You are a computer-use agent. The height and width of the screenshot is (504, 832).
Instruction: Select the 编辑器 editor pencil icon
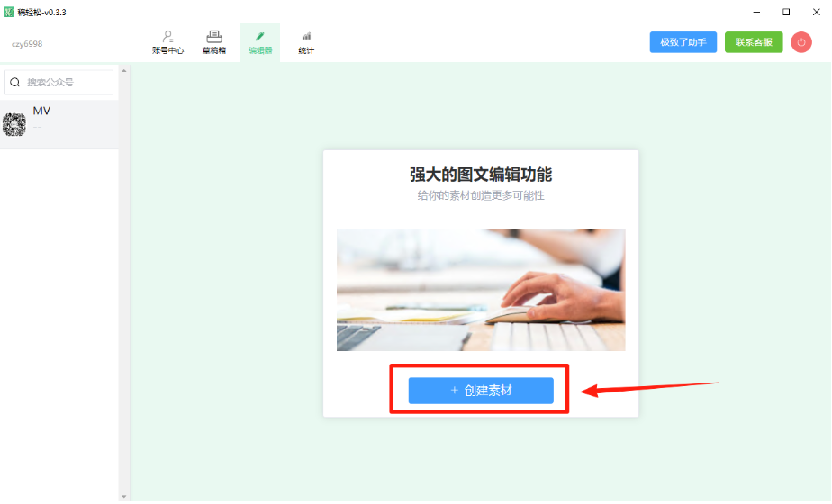tap(260, 37)
